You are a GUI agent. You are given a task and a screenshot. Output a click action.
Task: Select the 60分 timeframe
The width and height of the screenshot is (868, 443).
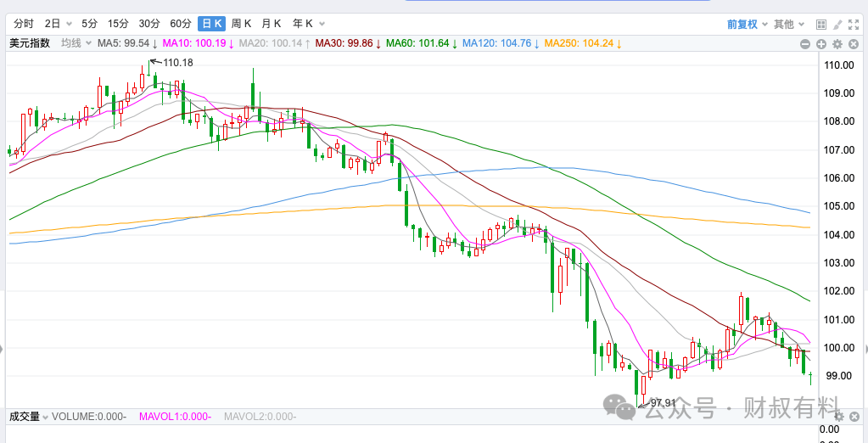[180, 24]
